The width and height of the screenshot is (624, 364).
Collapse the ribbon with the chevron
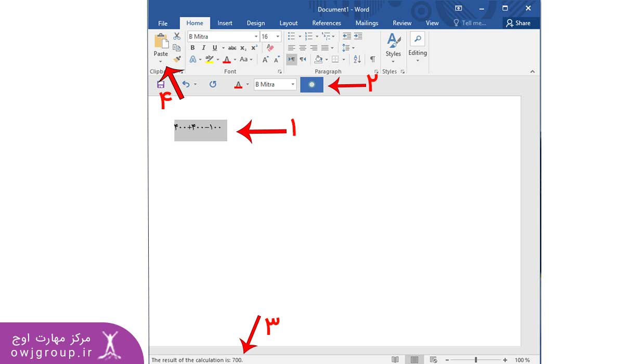532,72
